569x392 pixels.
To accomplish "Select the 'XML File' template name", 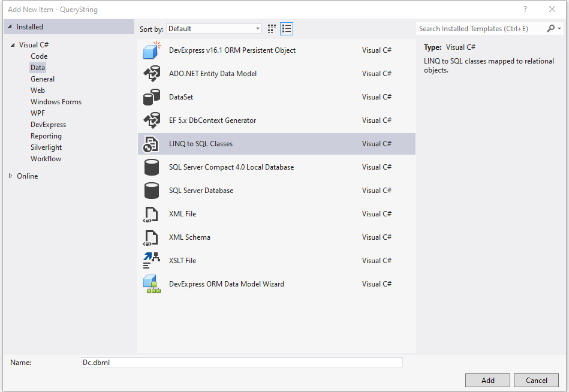I will click(182, 214).
